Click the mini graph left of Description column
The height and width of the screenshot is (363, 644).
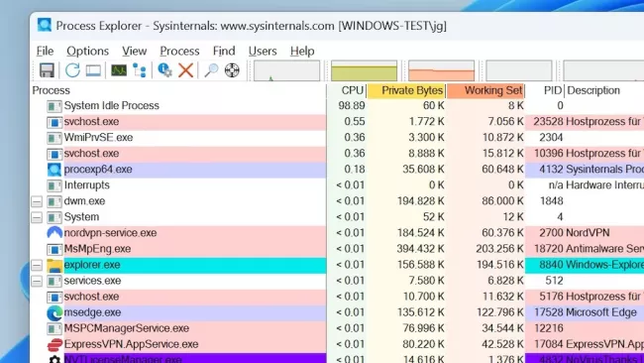519,70
